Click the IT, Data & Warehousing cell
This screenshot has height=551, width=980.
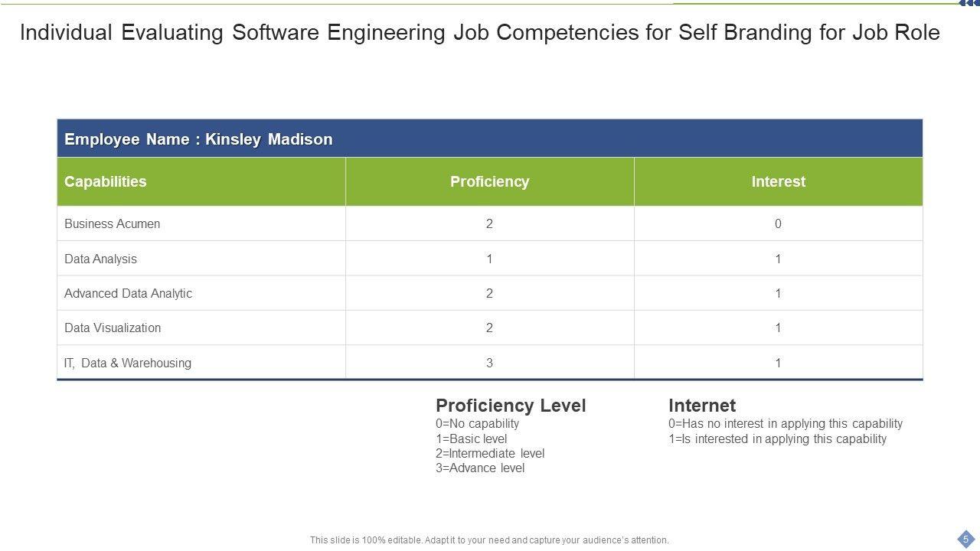click(x=128, y=363)
